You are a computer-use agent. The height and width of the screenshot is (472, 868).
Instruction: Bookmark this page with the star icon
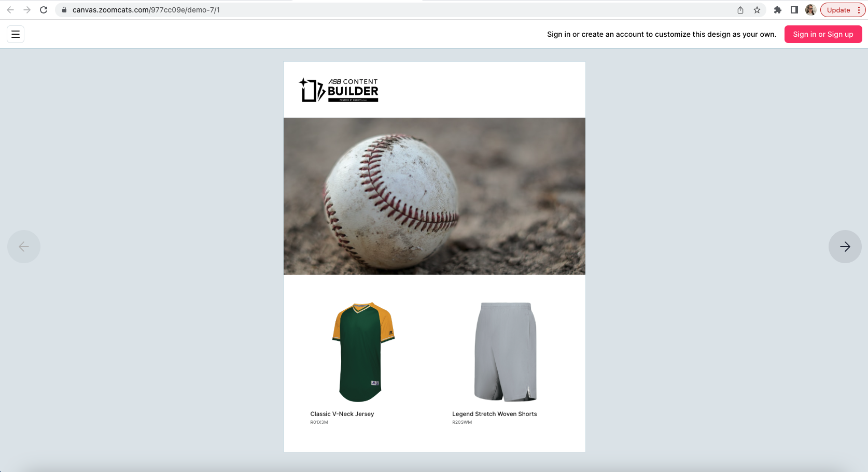pos(757,10)
